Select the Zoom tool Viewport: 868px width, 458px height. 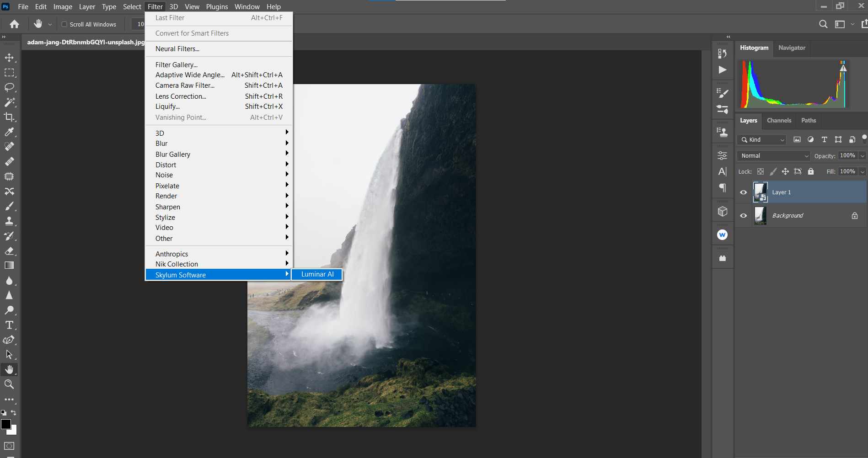9,384
